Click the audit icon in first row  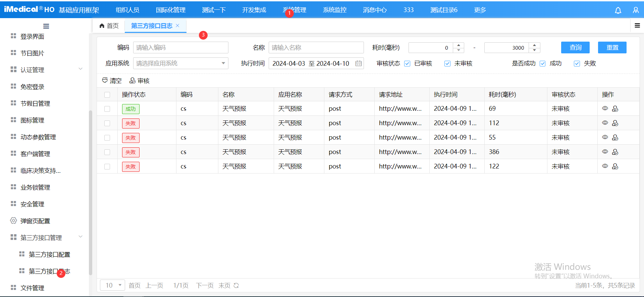click(615, 109)
